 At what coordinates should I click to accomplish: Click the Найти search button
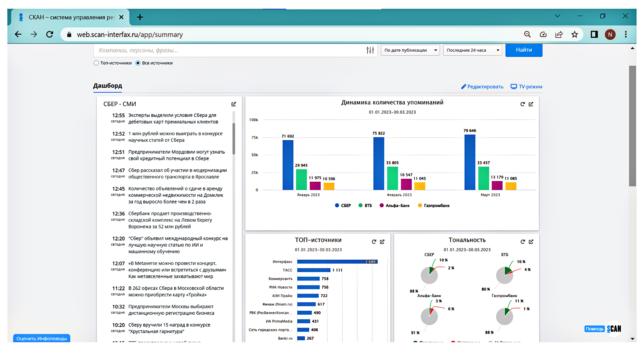click(524, 50)
